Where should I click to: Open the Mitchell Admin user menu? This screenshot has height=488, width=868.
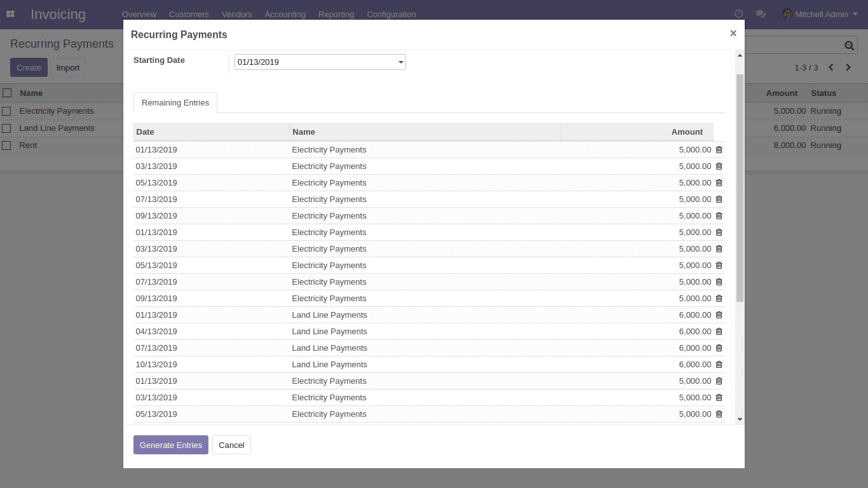pos(820,14)
